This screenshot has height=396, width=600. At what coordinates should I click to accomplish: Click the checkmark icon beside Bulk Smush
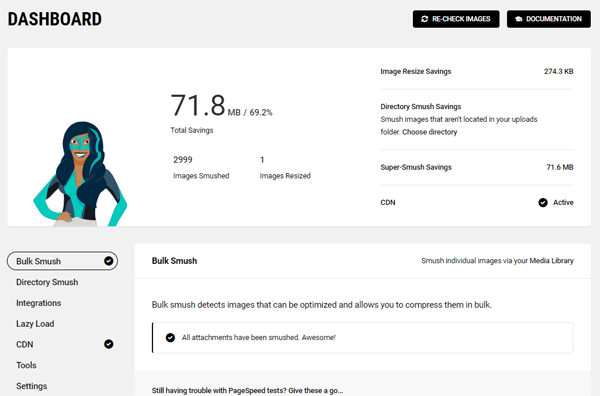click(x=109, y=261)
